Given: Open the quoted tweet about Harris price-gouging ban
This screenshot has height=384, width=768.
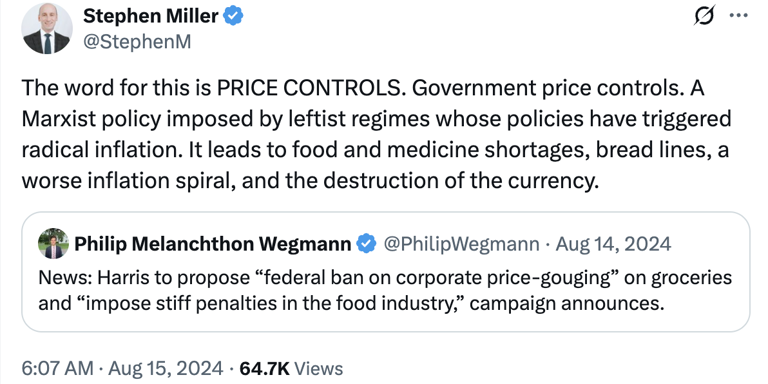Looking at the screenshot, I should click(x=385, y=272).
